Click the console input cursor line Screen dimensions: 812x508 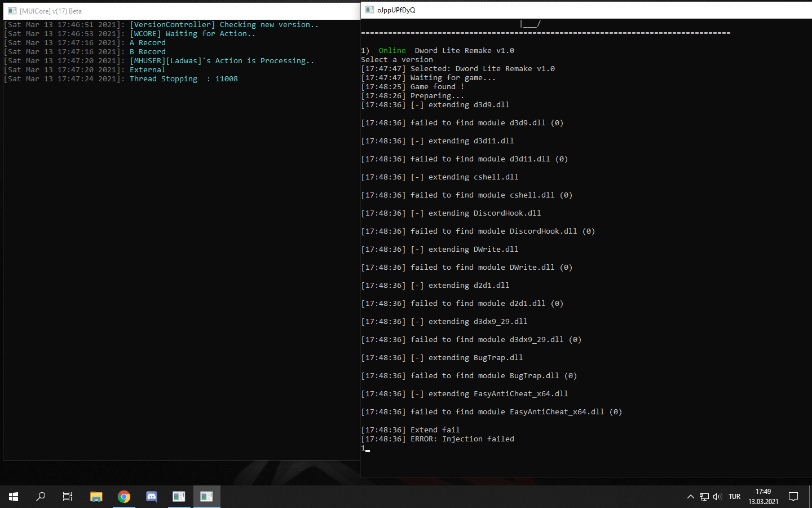[365, 449]
